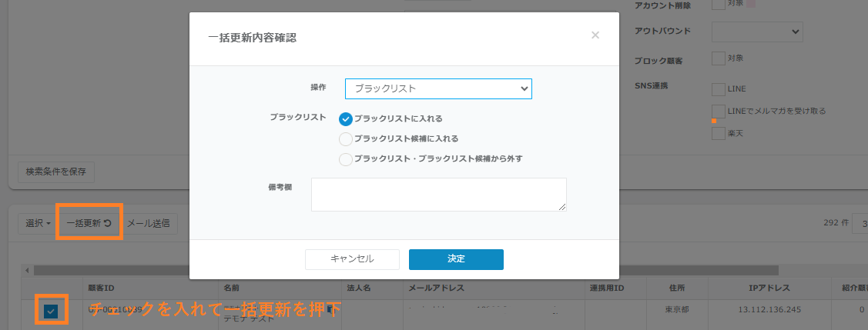Tick the 楽天 checkbox

[x=718, y=134]
